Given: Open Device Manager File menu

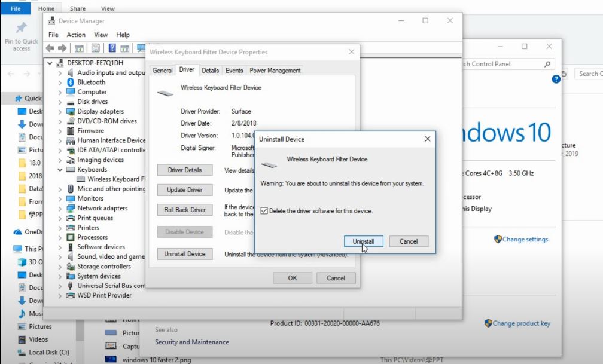Looking at the screenshot, I should tap(53, 35).
